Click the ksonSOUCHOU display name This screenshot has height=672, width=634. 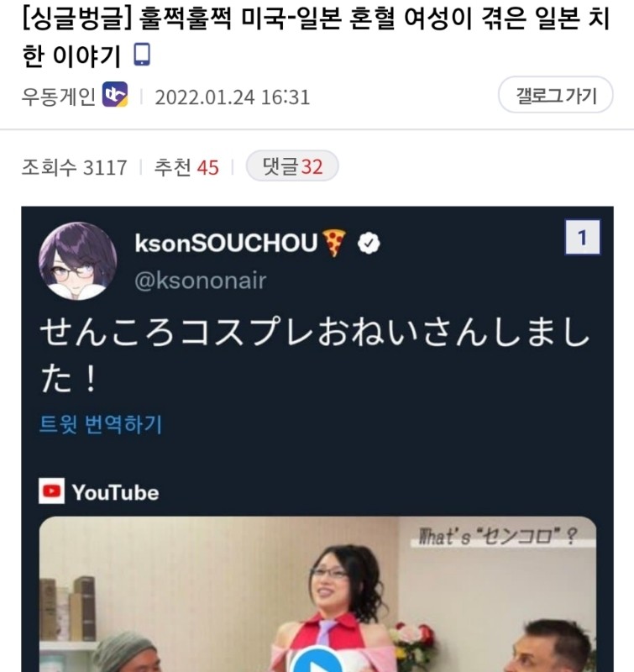click(x=226, y=243)
